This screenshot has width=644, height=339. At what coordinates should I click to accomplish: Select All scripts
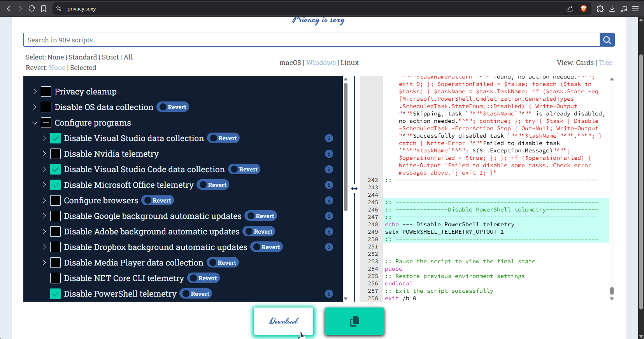pos(128,57)
